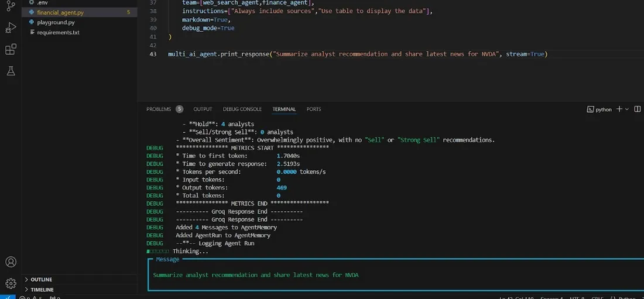The height and width of the screenshot is (299, 644).
Task: Click the 'METRICS START' terminal line
Action: [252, 148]
